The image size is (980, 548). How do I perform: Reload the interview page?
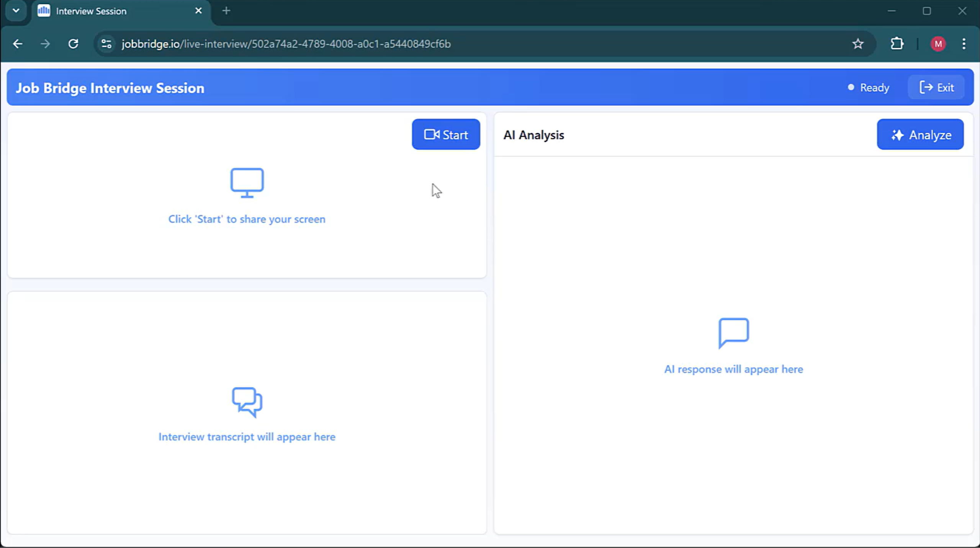point(73,44)
